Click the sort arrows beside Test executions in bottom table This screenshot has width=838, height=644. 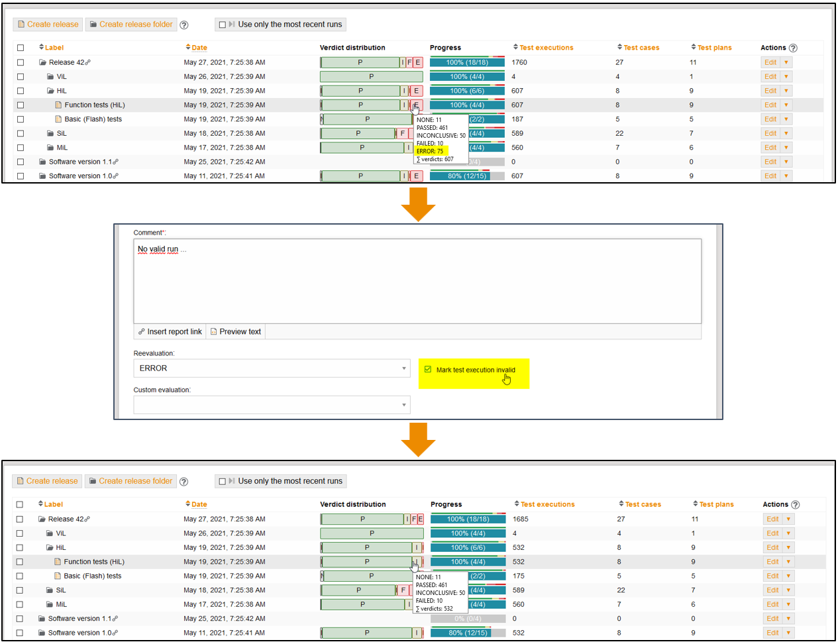pyautogui.click(x=516, y=504)
